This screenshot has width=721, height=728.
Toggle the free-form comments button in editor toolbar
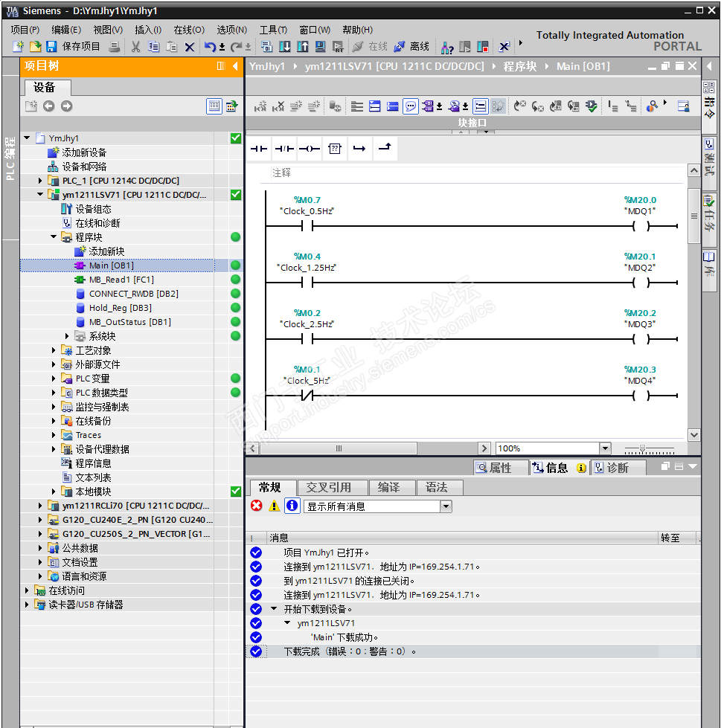(x=411, y=106)
